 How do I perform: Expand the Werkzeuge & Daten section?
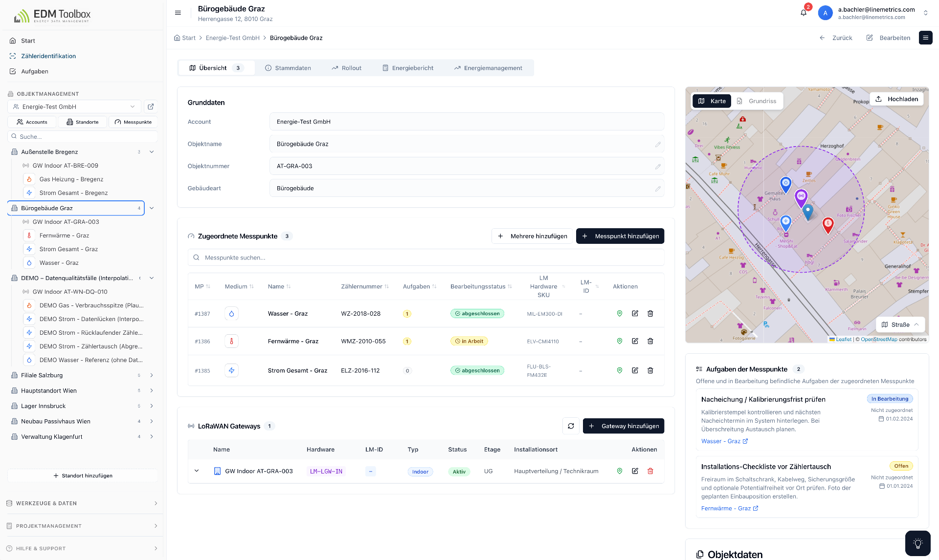tap(82, 503)
